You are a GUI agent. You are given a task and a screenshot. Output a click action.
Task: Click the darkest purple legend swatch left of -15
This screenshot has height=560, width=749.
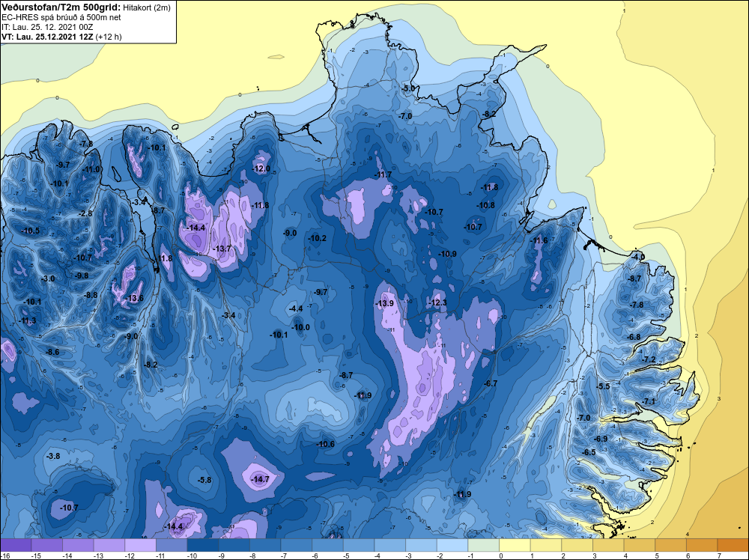(x=16, y=545)
